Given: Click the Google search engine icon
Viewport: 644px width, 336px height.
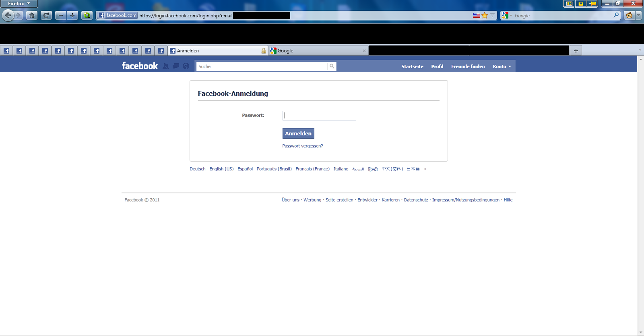Looking at the screenshot, I should (505, 15).
